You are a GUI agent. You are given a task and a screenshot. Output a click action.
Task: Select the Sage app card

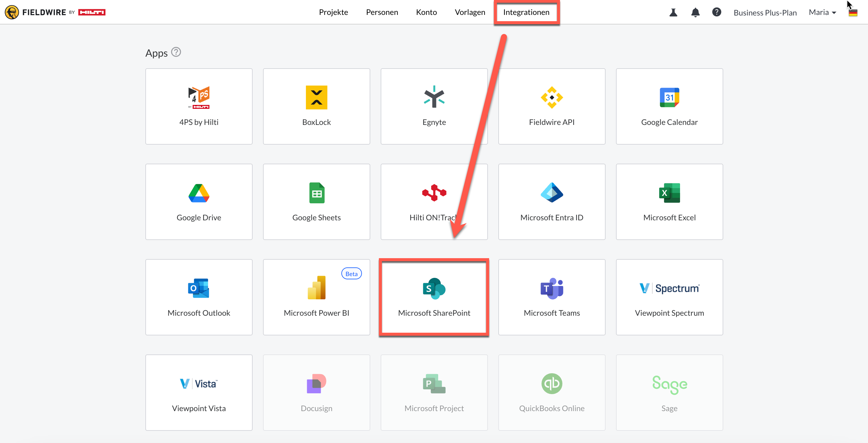pyautogui.click(x=669, y=393)
